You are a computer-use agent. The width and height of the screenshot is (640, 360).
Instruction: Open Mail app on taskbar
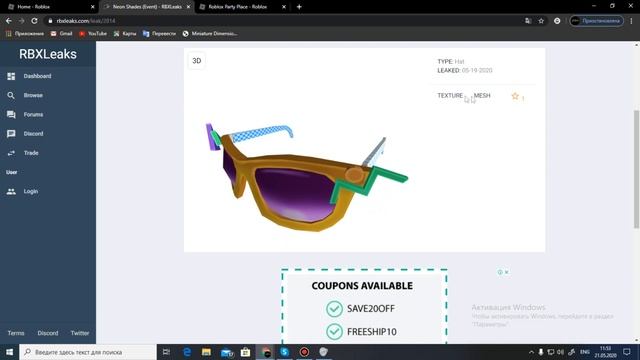point(227,352)
